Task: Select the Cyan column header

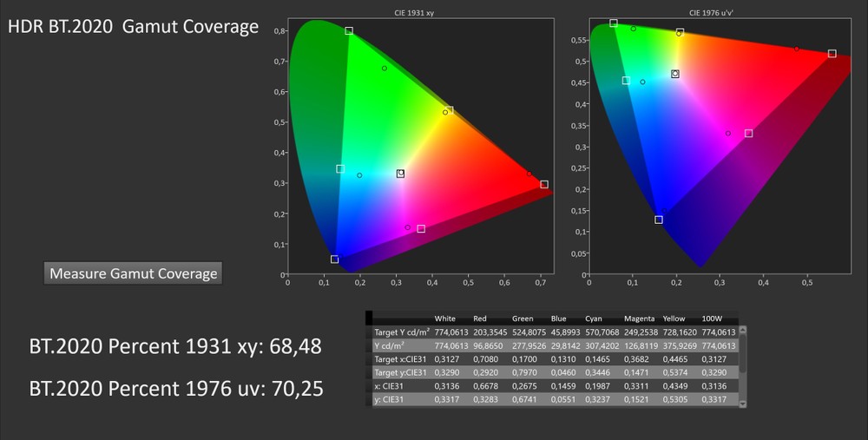Action: 594,319
